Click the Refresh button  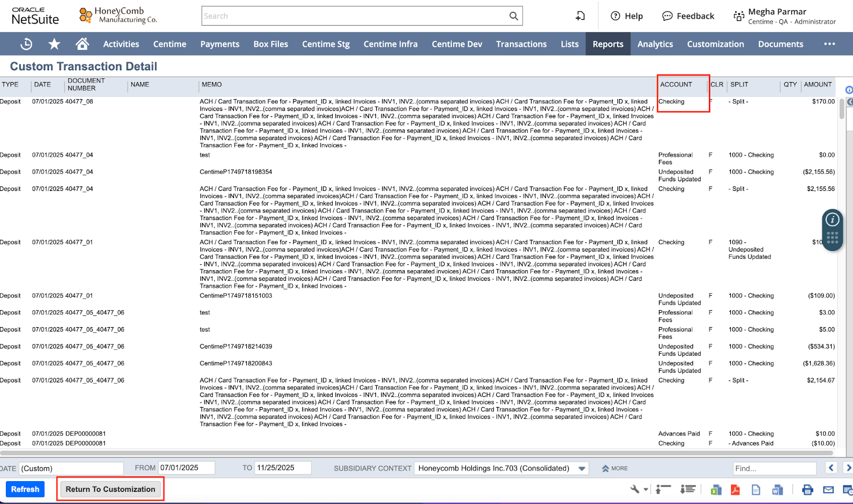coord(25,489)
